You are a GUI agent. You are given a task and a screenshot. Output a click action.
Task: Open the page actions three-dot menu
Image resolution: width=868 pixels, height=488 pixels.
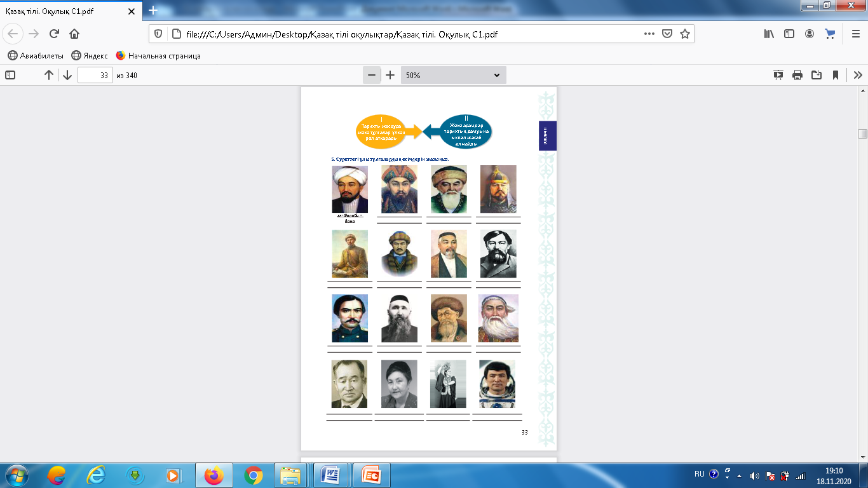click(649, 34)
